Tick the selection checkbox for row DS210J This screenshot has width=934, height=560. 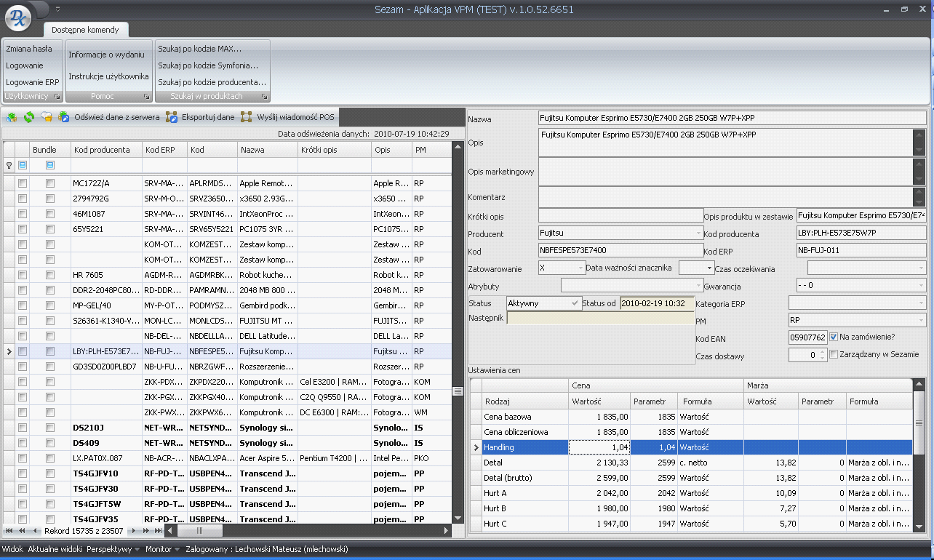pyautogui.click(x=23, y=428)
